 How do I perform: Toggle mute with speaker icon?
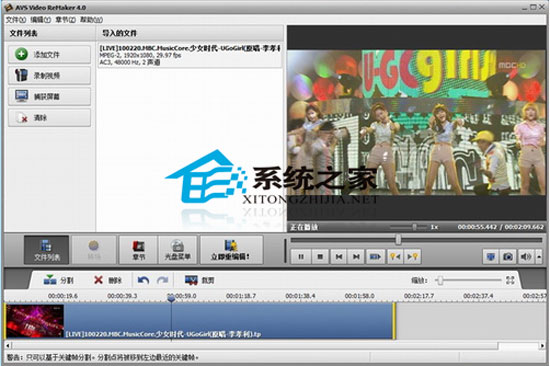[x=525, y=257]
